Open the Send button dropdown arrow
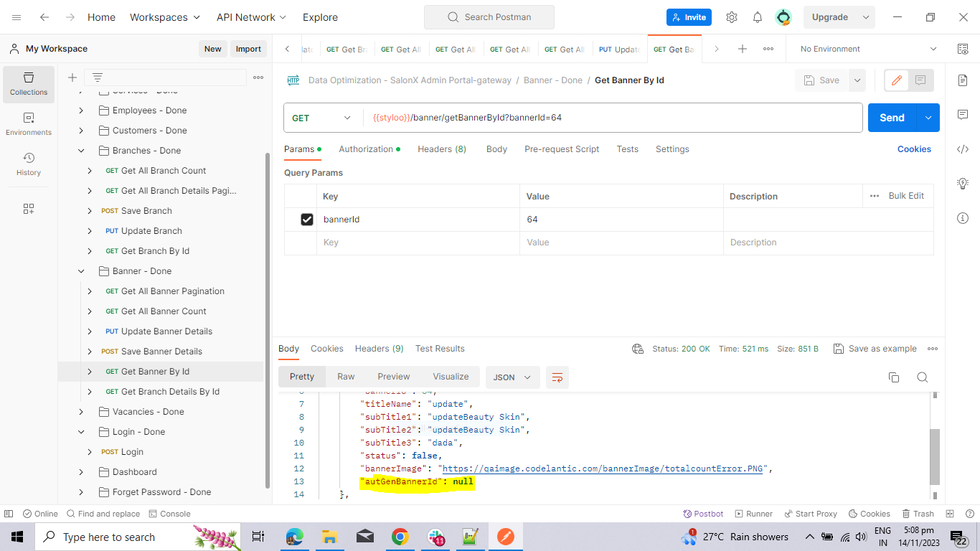 (928, 118)
